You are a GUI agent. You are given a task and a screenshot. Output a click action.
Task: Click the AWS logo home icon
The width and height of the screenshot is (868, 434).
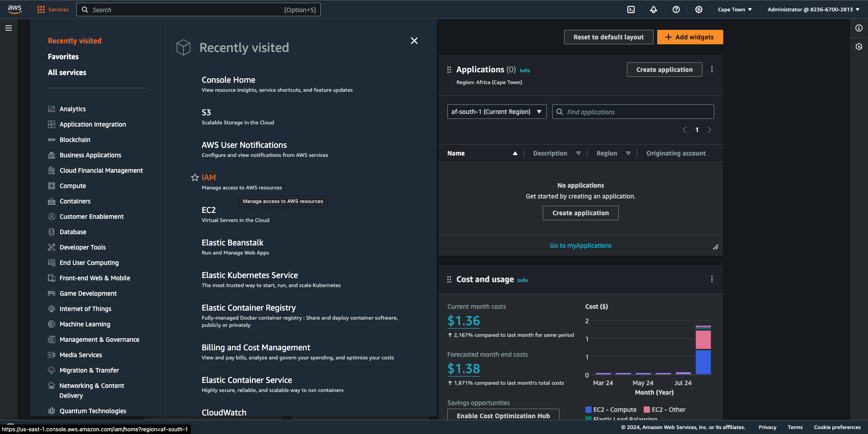pos(14,9)
